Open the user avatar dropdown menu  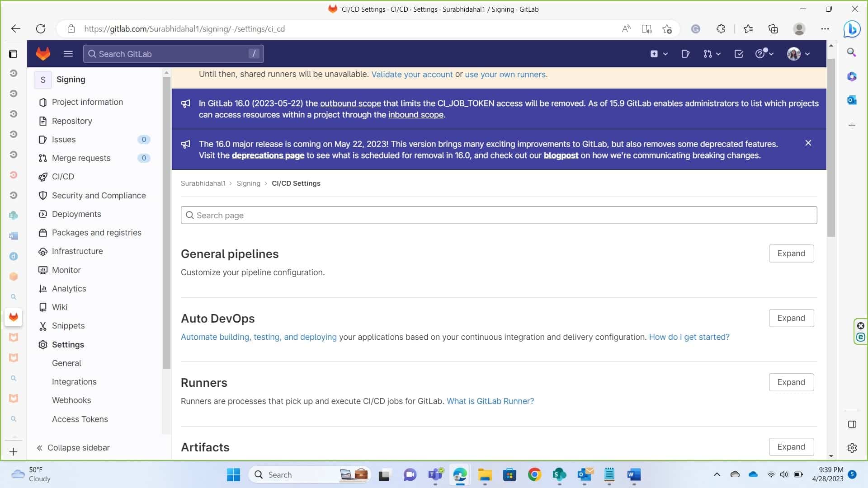[x=798, y=54]
